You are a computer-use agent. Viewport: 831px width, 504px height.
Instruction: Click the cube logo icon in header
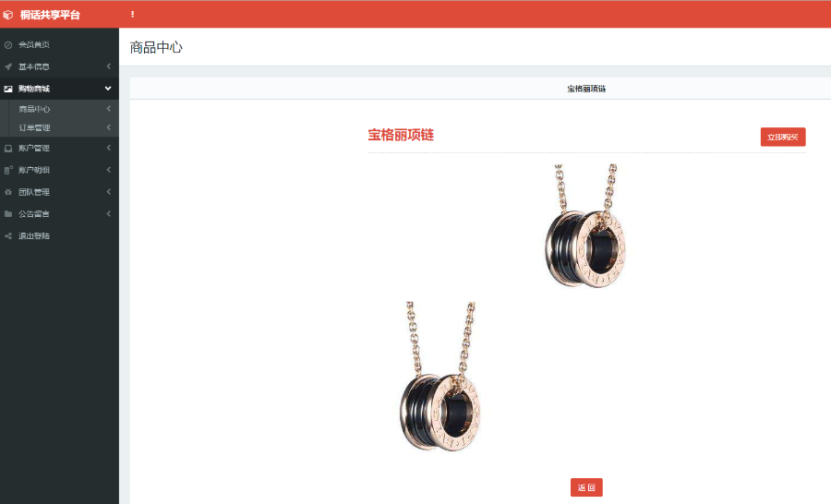[x=8, y=15]
